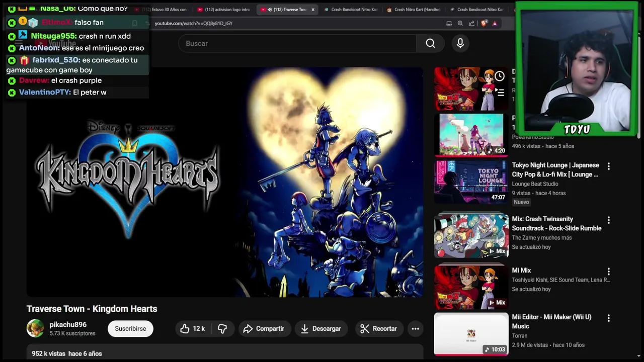
Task: Start voice search with the microphone icon
Action: coord(460,44)
